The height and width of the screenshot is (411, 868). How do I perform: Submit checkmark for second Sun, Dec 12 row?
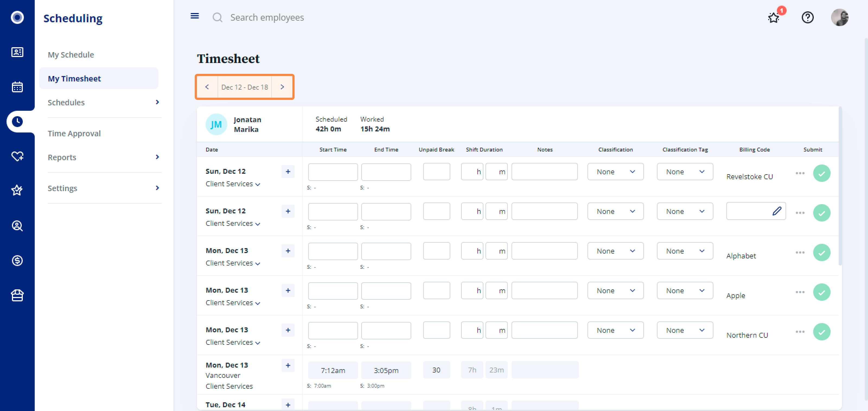pyautogui.click(x=822, y=213)
